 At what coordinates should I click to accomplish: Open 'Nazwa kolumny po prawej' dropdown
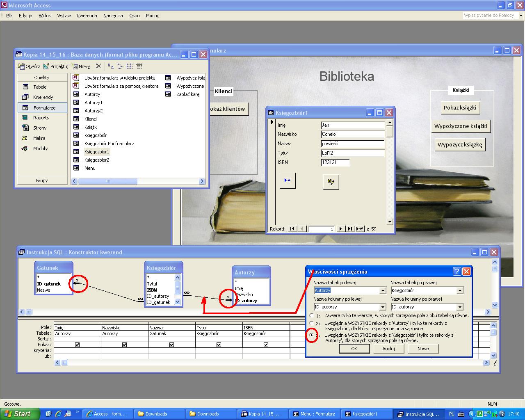tap(460, 307)
